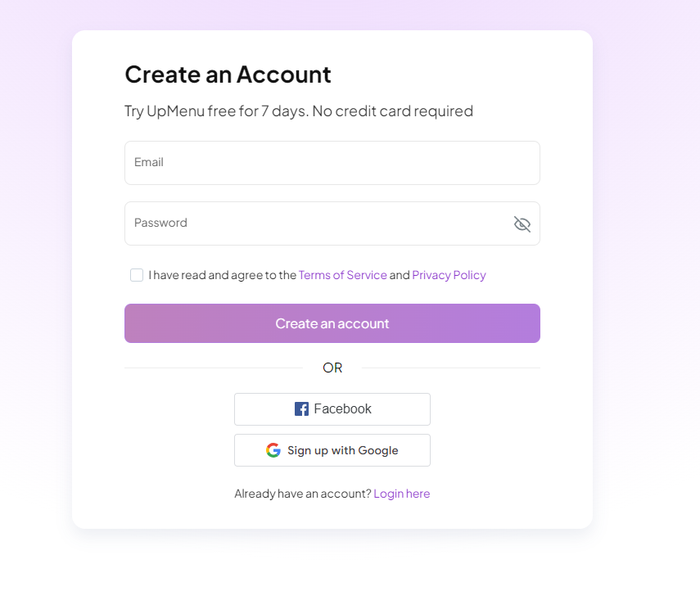Screen dimensions: 700x591
Task: Click the Facebook logo icon
Action: 301,409
